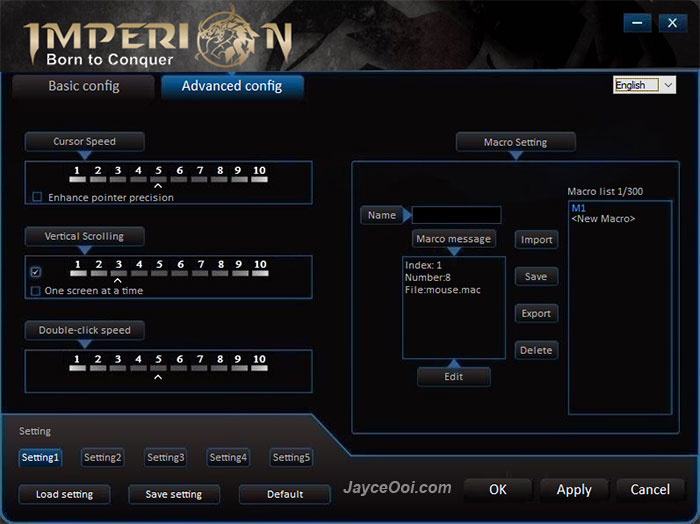The image size is (700, 524).
Task: Select the Setting5 profile
Action: [291, 457]
